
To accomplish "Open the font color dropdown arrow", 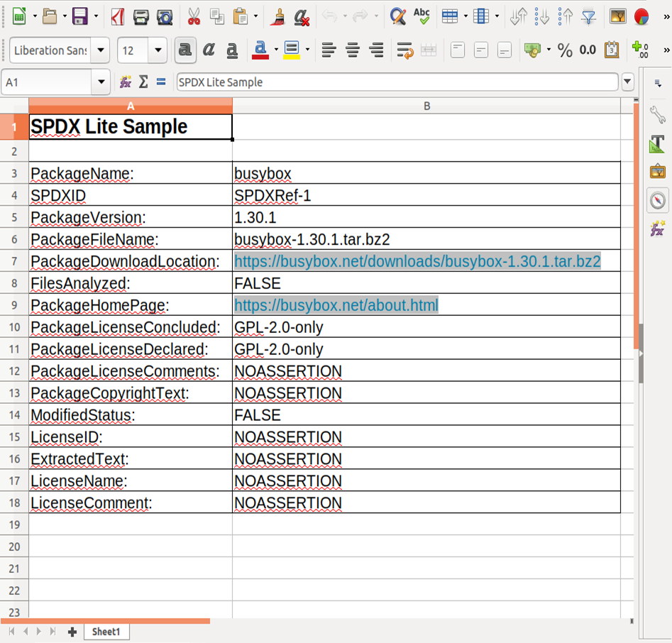I will point(275,50).
